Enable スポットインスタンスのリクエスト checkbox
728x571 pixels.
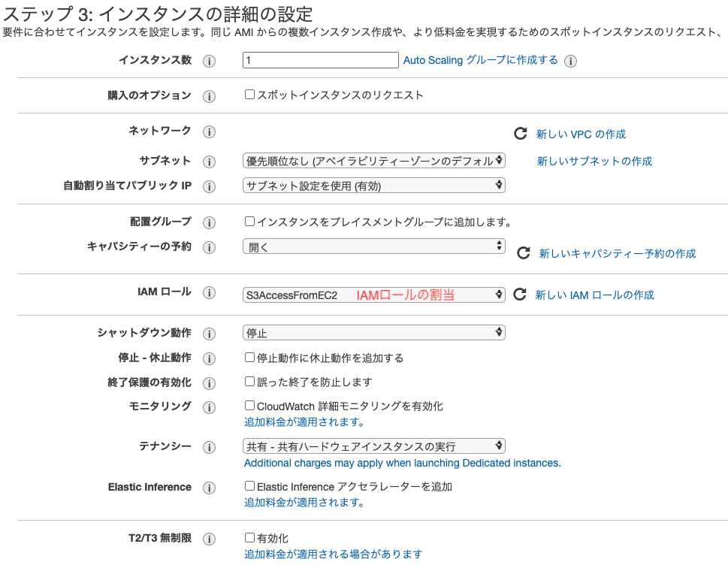[x=249, y=94]
